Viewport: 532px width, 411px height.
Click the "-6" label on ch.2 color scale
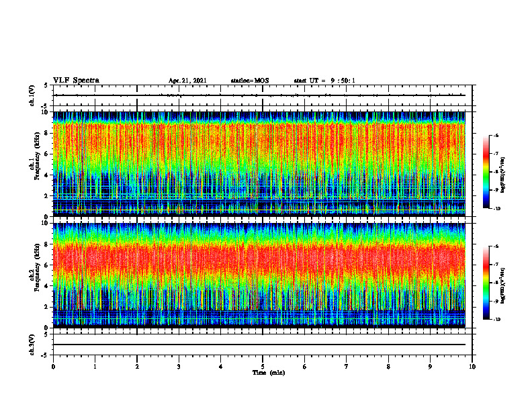coord(495,246)
